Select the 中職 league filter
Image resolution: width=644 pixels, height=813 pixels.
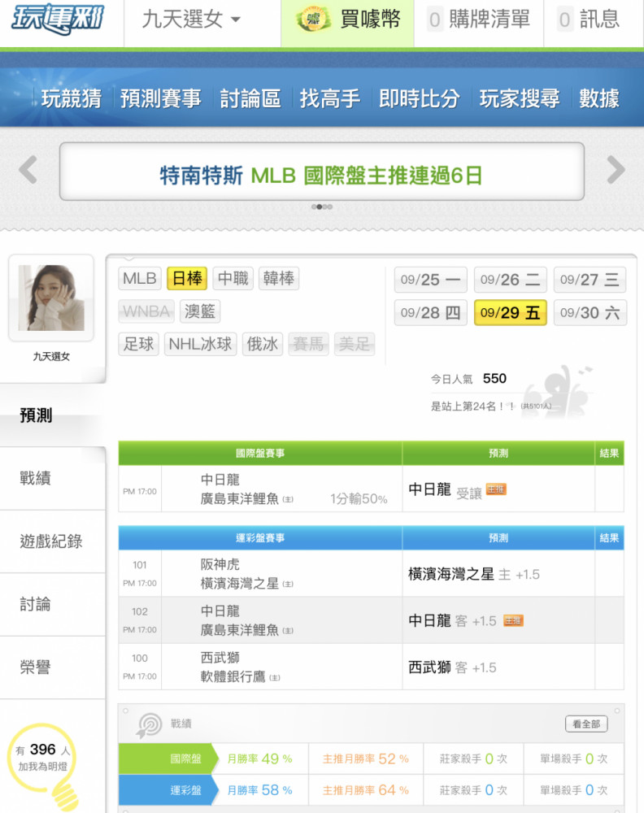coord(233,278)
